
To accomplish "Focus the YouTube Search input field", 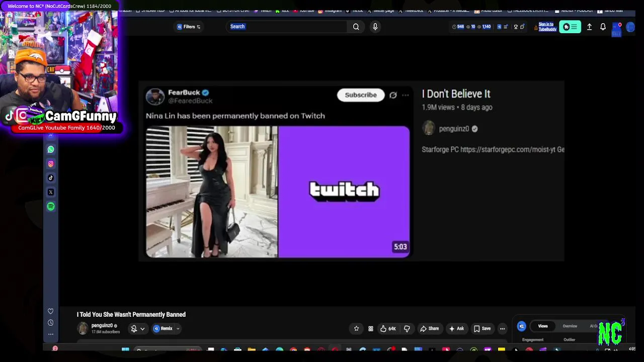I will [x=287, y=27].
